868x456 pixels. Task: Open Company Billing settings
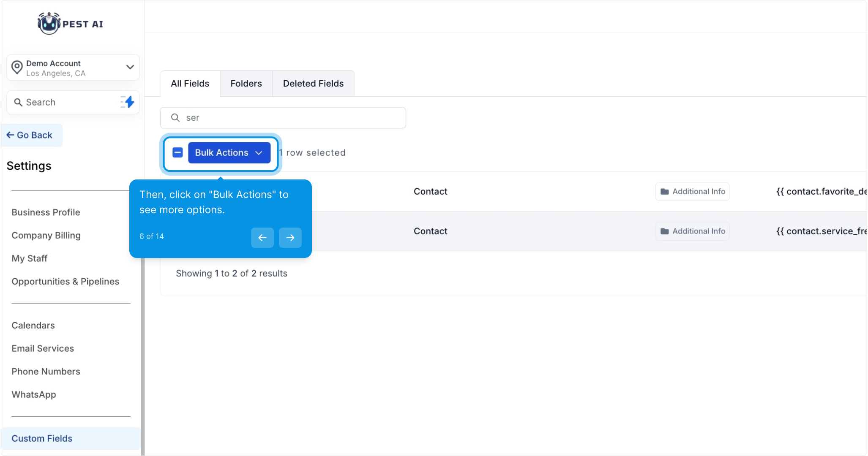pyautogui.click(x=46, y=235)
